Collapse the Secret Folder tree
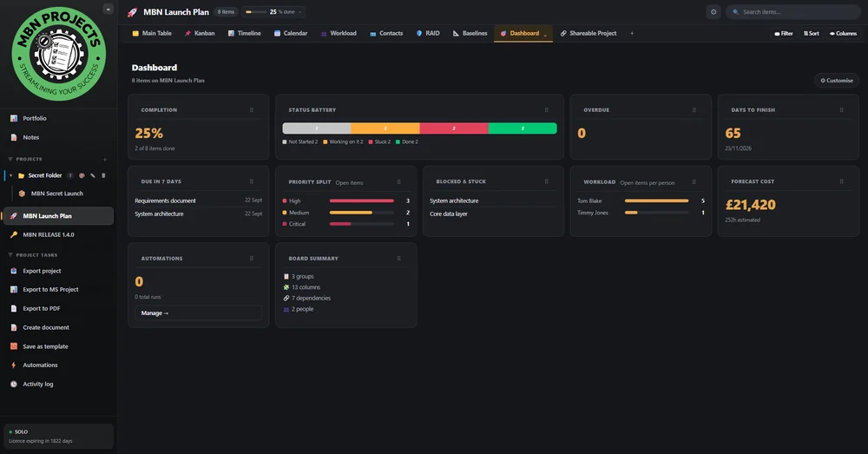 pyautogui.click(x=10, y=175)
